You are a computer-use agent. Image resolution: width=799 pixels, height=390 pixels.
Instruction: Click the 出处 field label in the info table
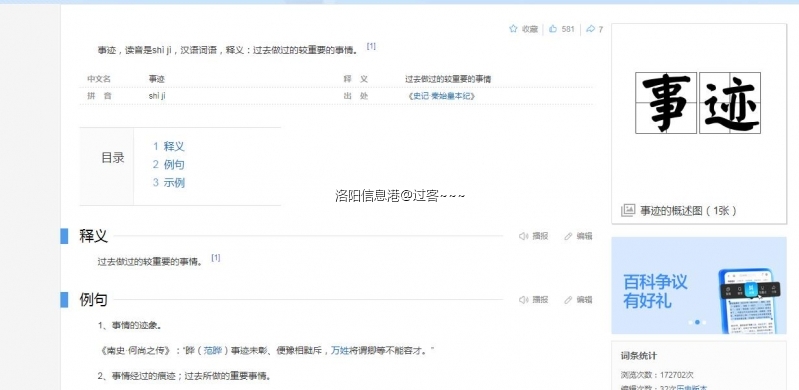[356, 96]
